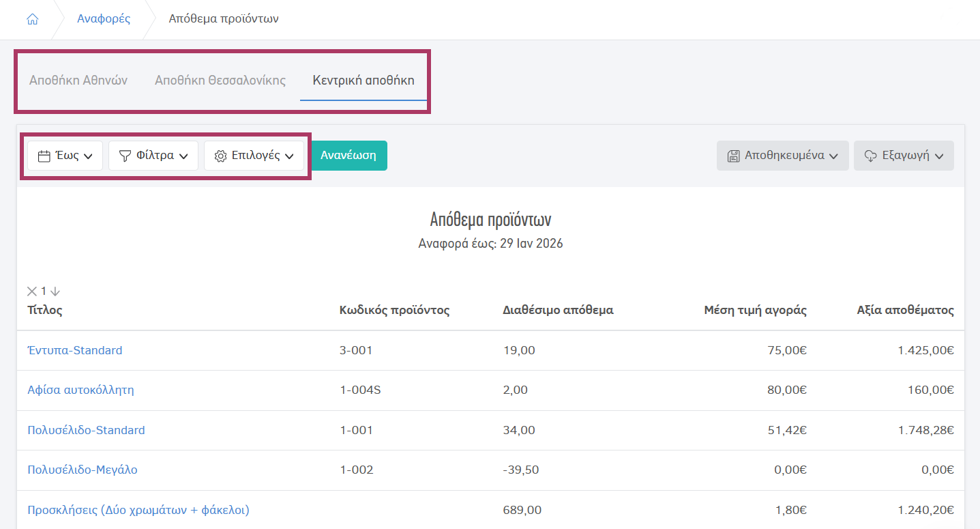Switch to the Αποθήκη Θεσσαλονίκης tab
This screenshot has width=980, height=529.
coord(220,80)
